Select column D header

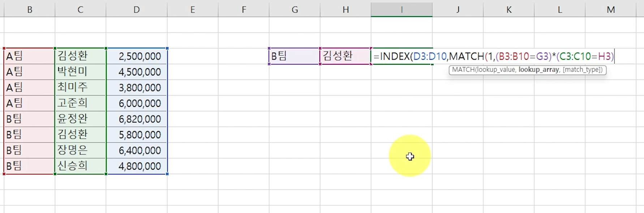tap(137, 10)
